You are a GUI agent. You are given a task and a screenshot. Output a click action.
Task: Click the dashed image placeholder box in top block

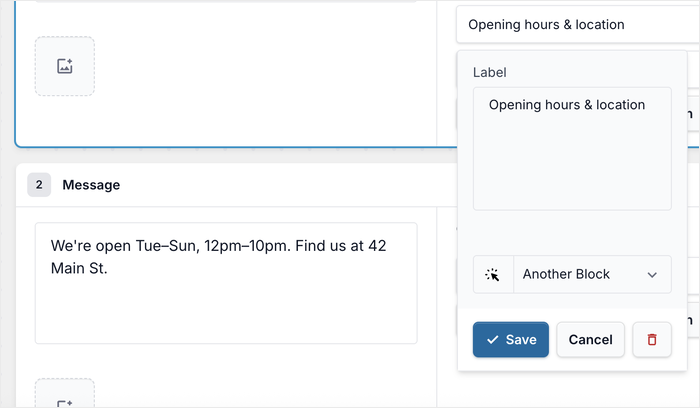pos(65,66)
